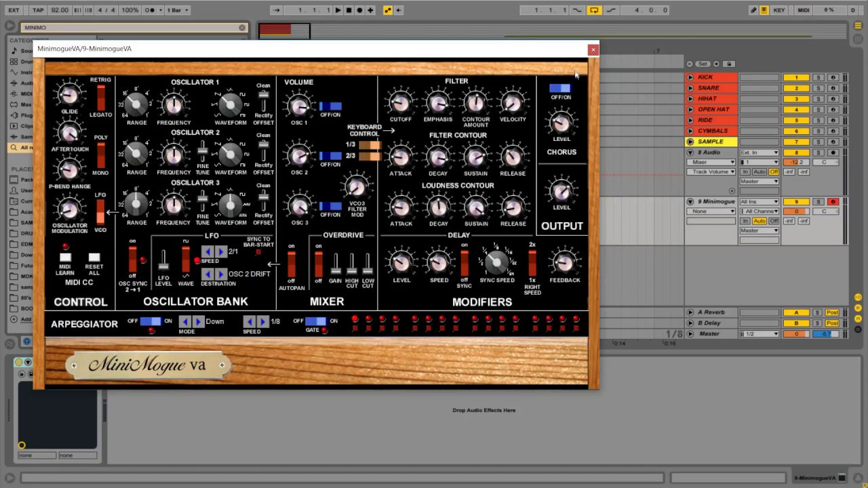This screenshot has width=868, height=488.
Task: Click the filter Emphasis knob
Action: (438, 102)
